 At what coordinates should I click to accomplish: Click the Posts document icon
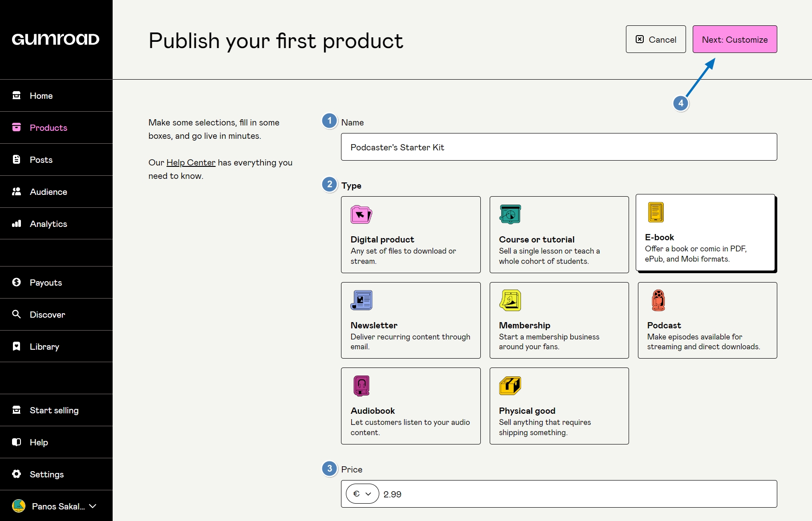coord(16,160)
